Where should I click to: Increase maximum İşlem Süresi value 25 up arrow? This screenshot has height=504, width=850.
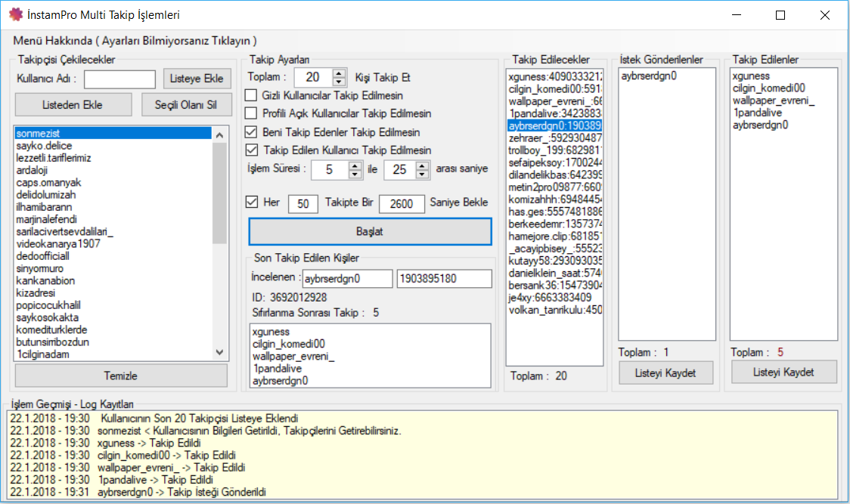click(422, 165)
